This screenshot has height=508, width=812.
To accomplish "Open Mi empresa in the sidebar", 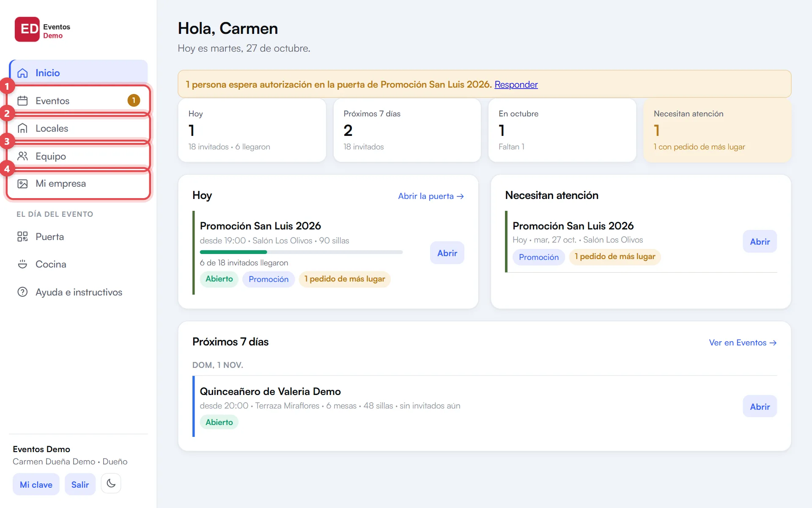I will pyautogui.click(x=79, y=184).
